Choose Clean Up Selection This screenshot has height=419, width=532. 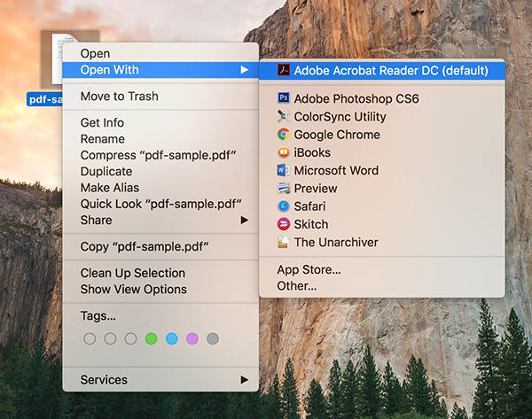click(160, 273)
